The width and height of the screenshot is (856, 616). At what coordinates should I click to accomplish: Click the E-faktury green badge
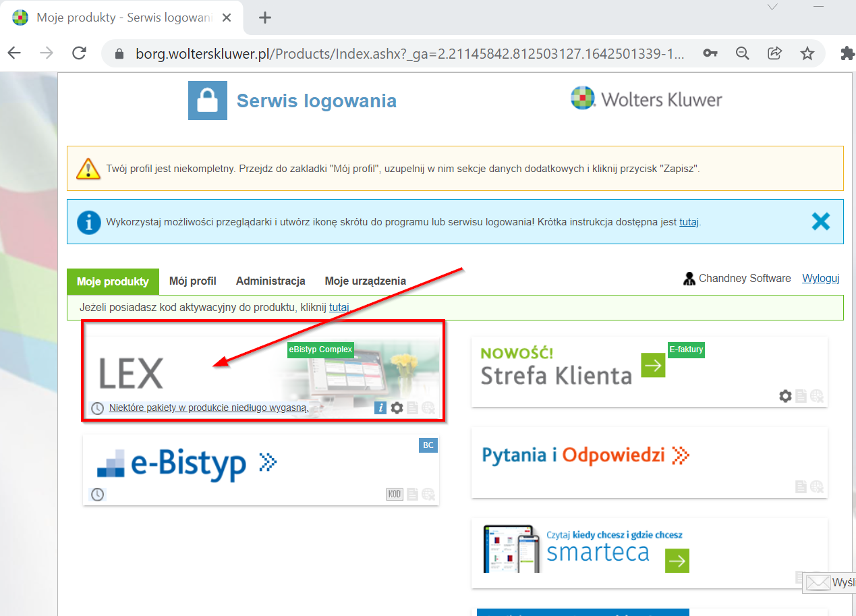pos(686,349)
